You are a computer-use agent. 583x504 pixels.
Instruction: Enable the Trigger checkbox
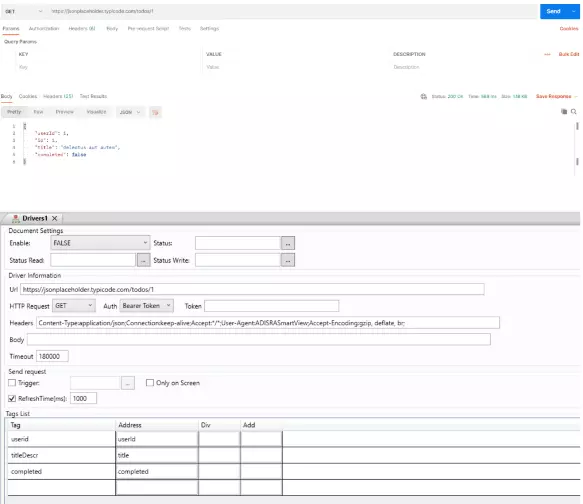(12, 383)
